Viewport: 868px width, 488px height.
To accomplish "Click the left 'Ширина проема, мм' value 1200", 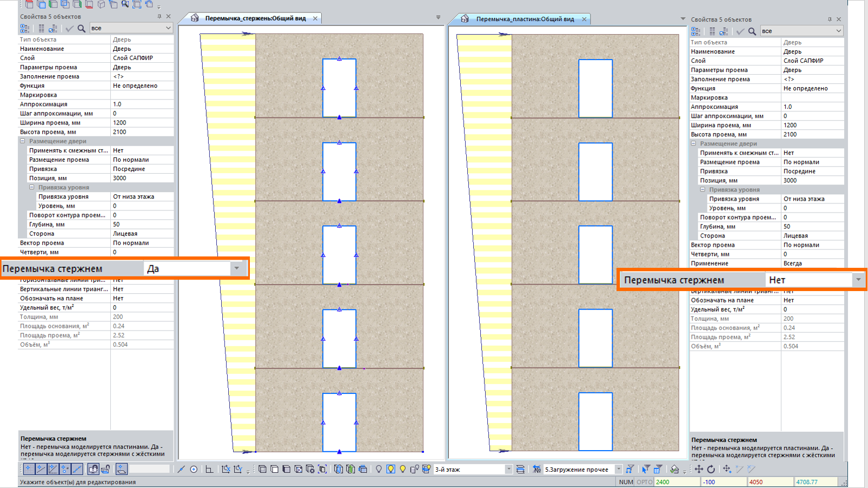I will pyautogui.click(x=142, y=123).
